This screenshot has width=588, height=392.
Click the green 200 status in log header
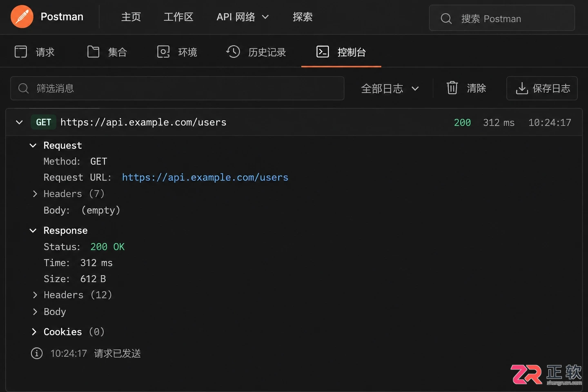[x=462, y=122]
